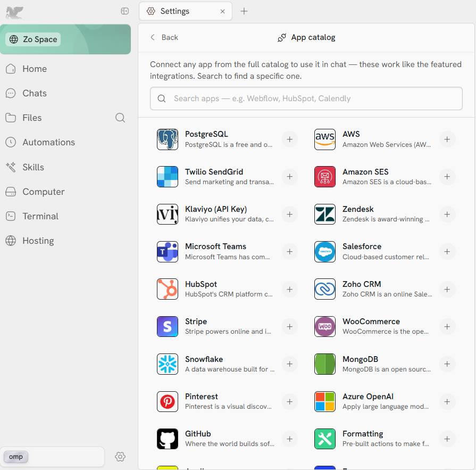Go Back from App catalog
This screenshot has height=470, width=476.
tap(164, 37)
